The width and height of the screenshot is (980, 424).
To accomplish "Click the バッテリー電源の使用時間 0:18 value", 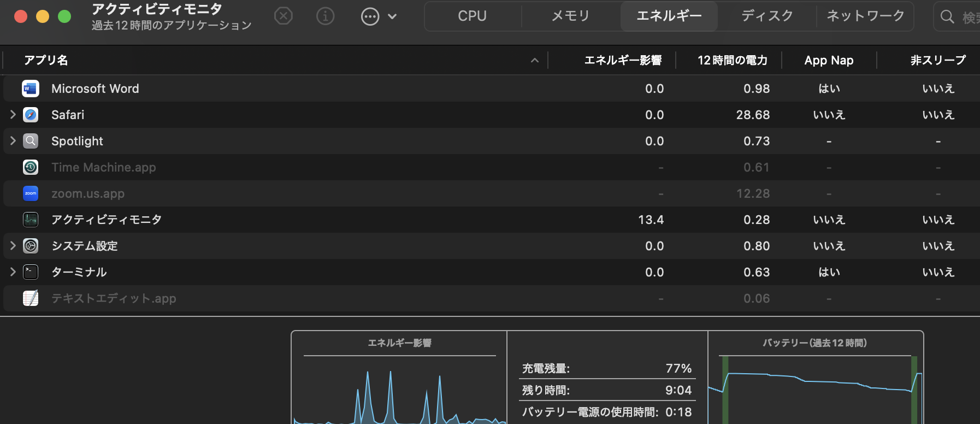I will (x=678, y=412).
